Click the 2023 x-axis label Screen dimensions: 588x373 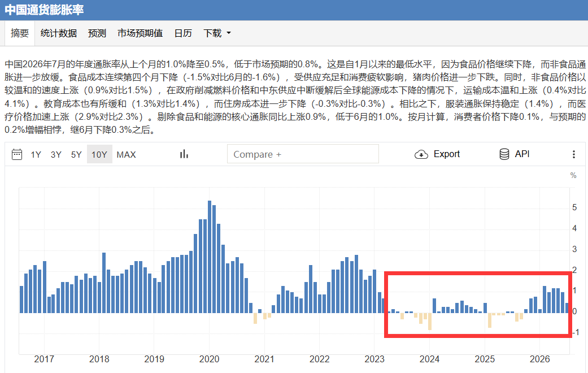coord(374,359)
